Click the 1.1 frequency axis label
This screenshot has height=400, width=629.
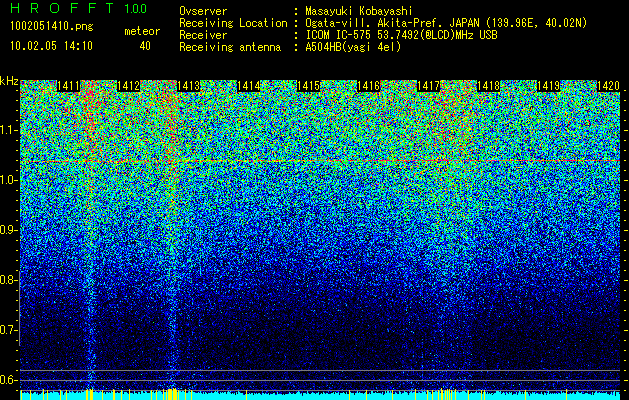[8, 130]
